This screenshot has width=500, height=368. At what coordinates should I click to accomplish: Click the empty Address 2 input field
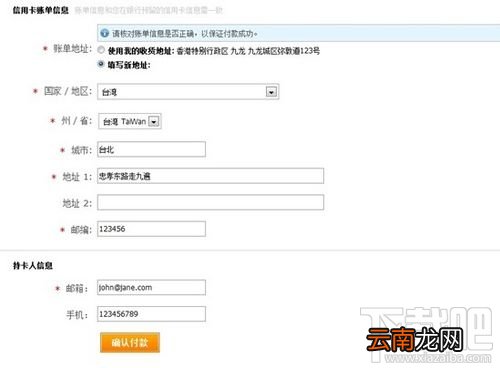tap(210, 202)
